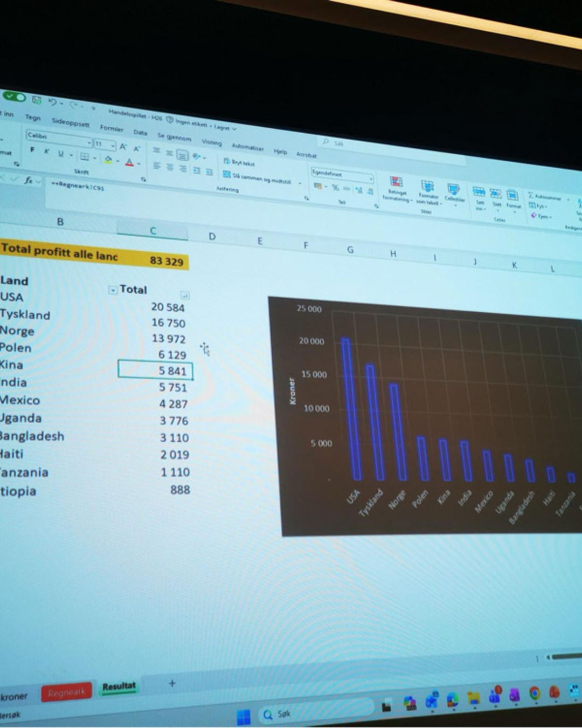Screen dimensions: 582x728
Task: Select the Resultat sheet tab
Action: point(119,687)
